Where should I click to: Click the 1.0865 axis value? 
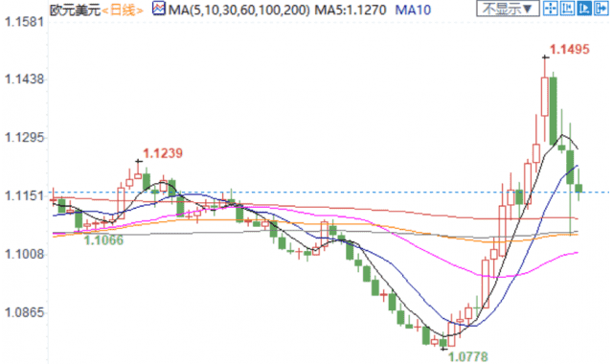click(24, 313)
